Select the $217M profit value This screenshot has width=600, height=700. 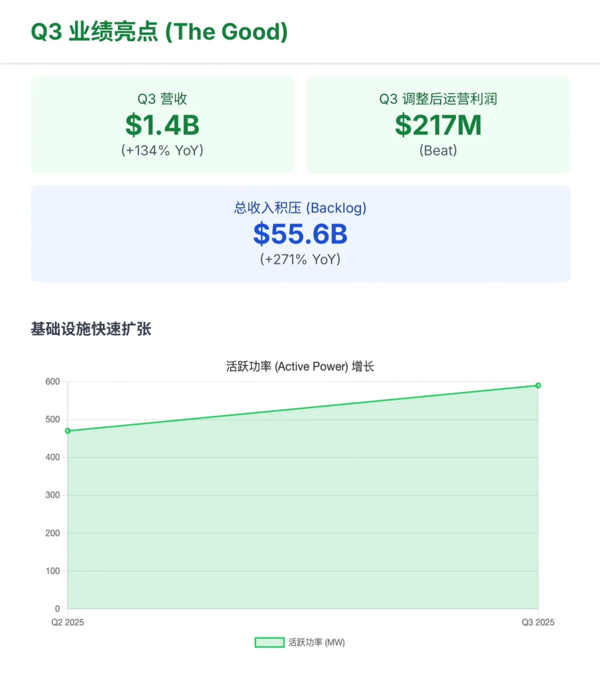[x=438, y=125]
